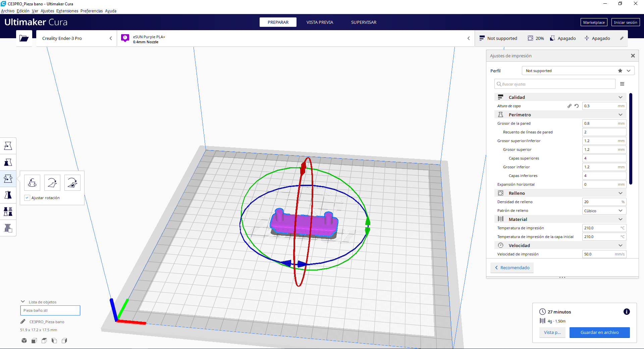
Task: Switch to left camera view
Action: [54, 341]
